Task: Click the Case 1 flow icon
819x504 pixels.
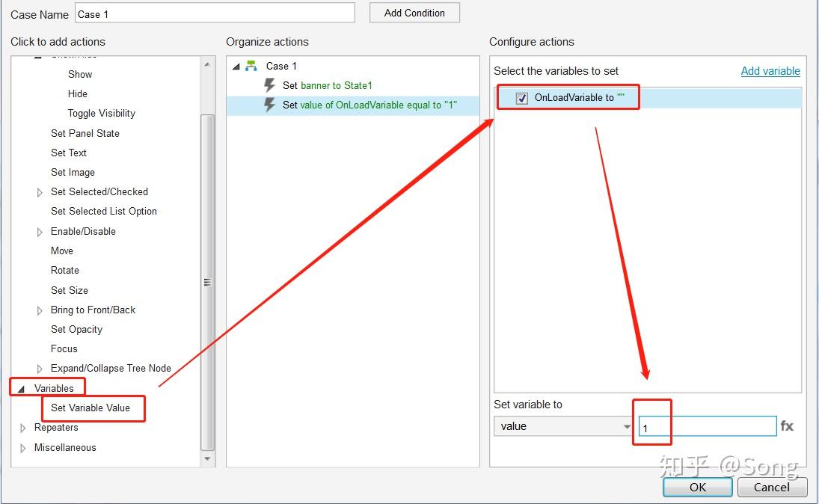Action: (x=251, y=66)
